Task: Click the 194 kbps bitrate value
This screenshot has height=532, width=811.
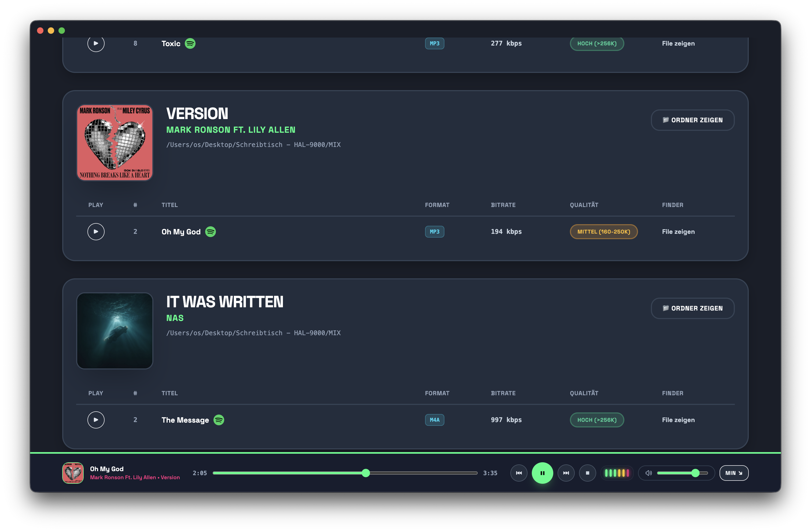Action: [x=506, y=232]
